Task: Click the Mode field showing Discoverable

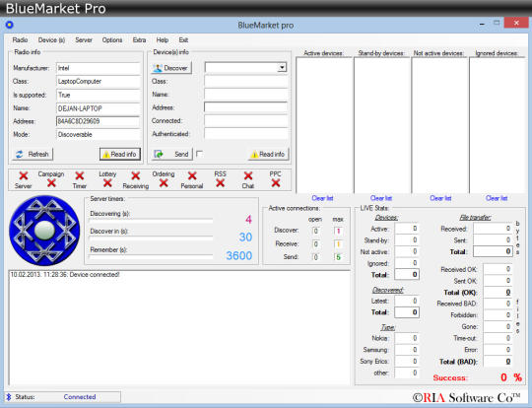Action: [x=99, y=135]
